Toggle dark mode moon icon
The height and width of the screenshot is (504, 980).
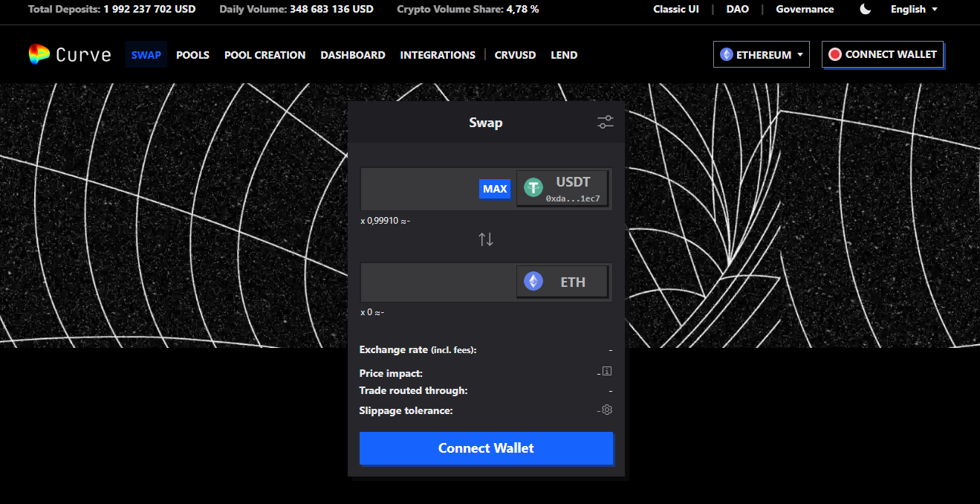(865, 10)
